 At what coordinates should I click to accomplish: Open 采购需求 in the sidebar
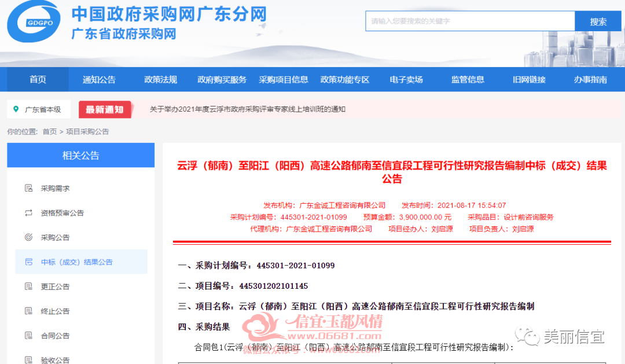55,188
